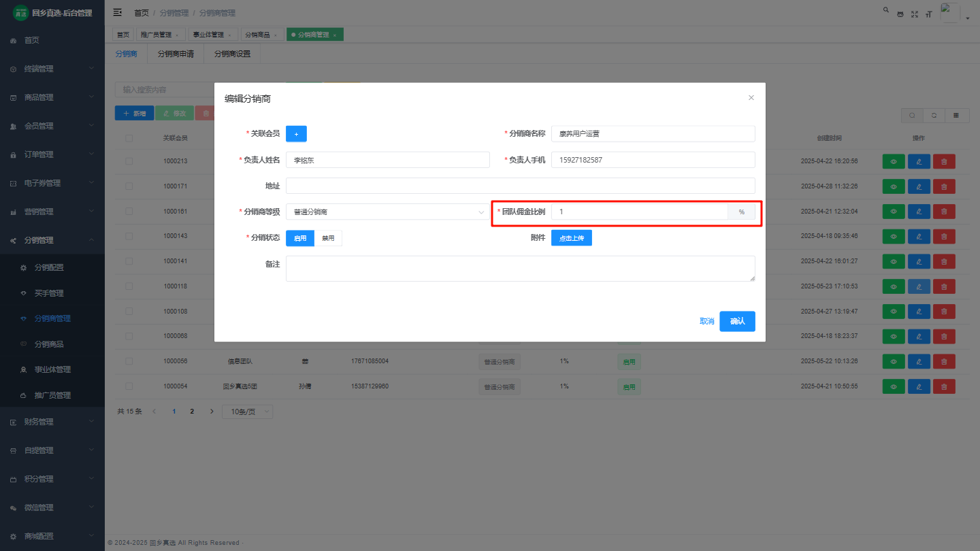Open 分销商品 in the sidebar menu

pos(53,344)
